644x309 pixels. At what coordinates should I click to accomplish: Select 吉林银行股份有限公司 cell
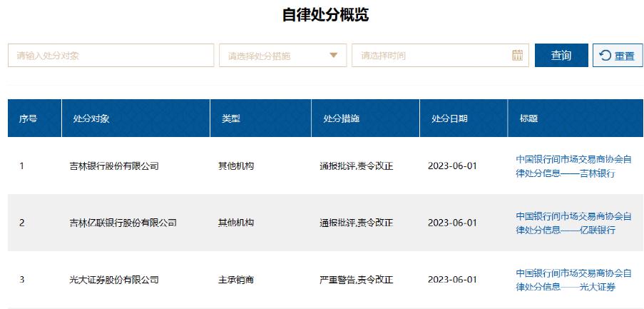pos(114,166)
